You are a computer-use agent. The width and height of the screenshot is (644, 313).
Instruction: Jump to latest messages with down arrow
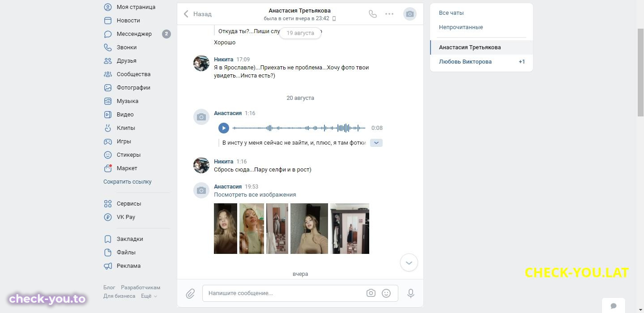click(409, 263)
